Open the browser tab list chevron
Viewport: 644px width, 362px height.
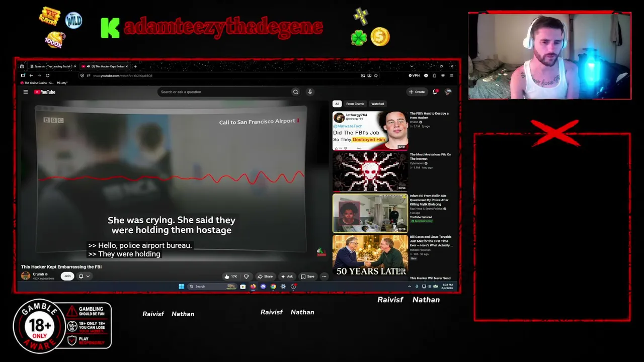click(412, 66)
